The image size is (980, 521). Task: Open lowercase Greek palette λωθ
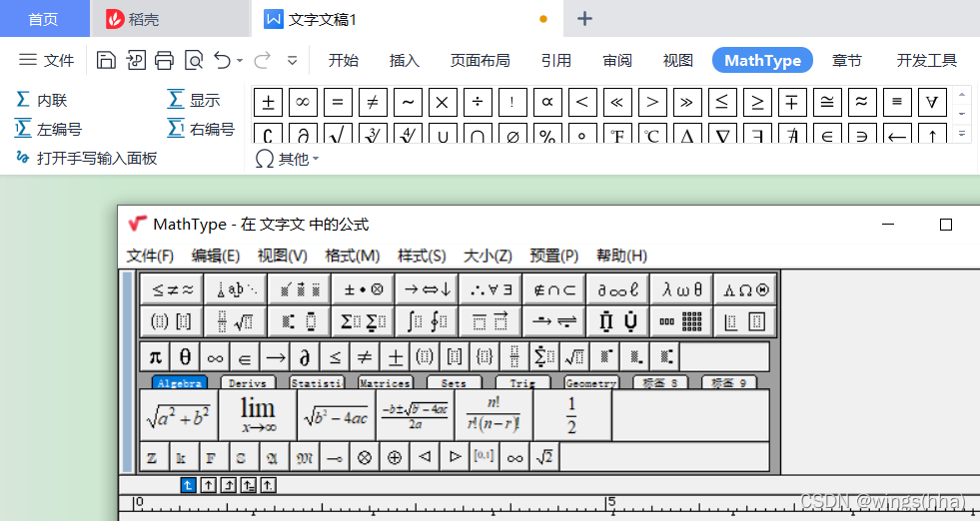pos(681,289)
